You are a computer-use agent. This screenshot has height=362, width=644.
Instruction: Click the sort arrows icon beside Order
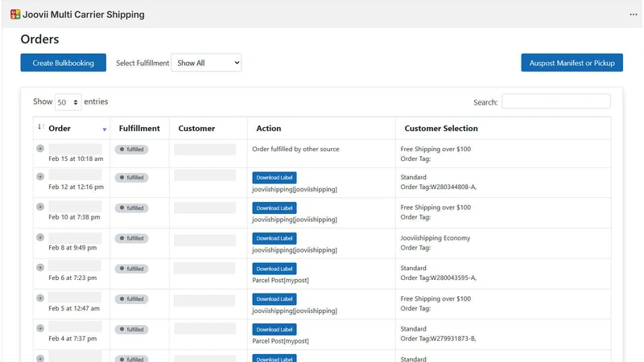click(x=41, y=126)
